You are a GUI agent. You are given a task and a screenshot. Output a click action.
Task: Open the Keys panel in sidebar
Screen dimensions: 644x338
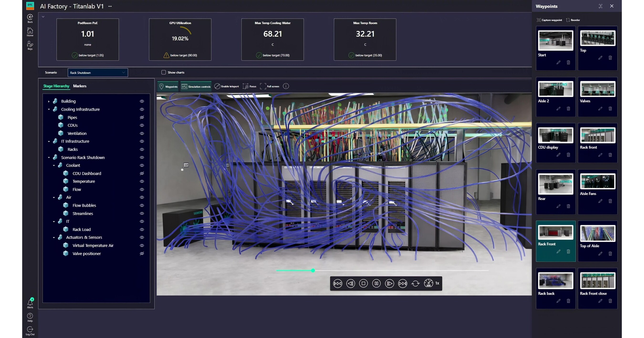(x=30, y=45)
